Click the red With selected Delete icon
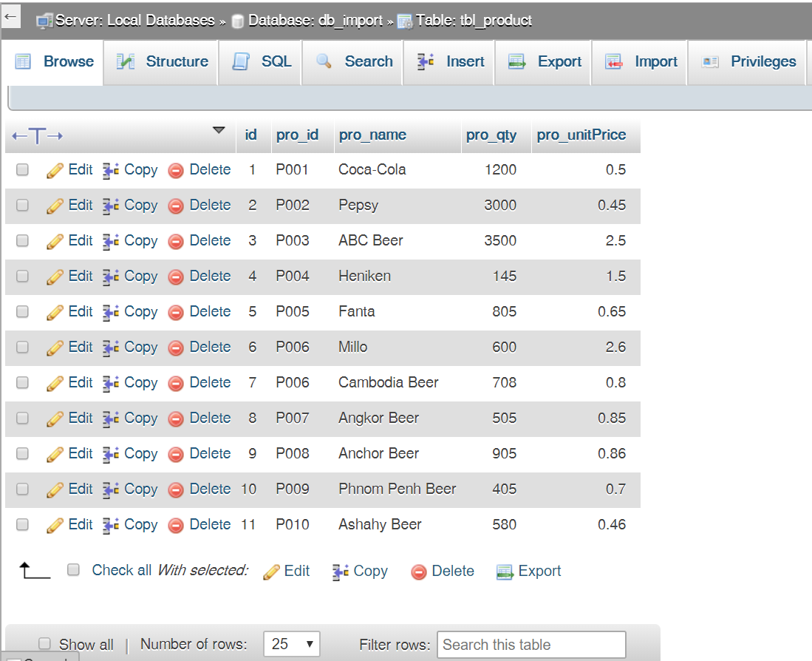 click(418, 572)
